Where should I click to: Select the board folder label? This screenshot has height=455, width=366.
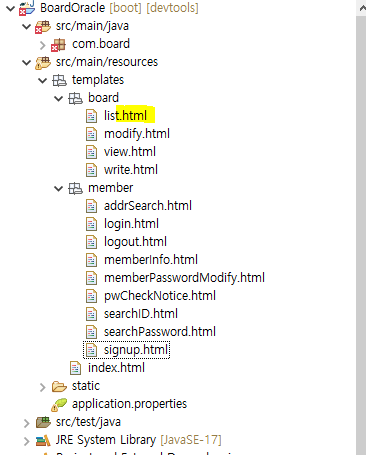pos(103,98)
